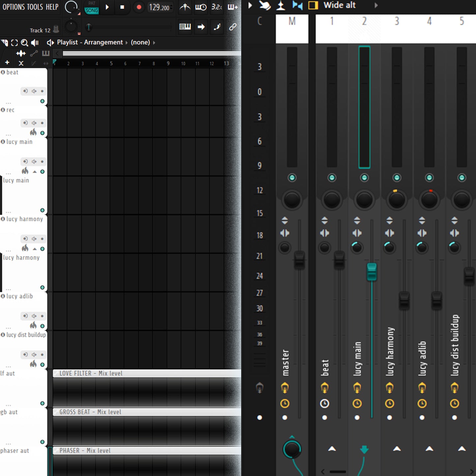Switch to PAT mode
Screen dimensions: 476x476
92,3
